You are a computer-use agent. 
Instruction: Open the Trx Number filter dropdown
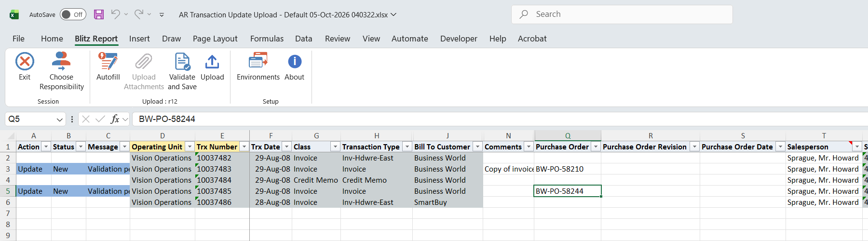[244, 147]
